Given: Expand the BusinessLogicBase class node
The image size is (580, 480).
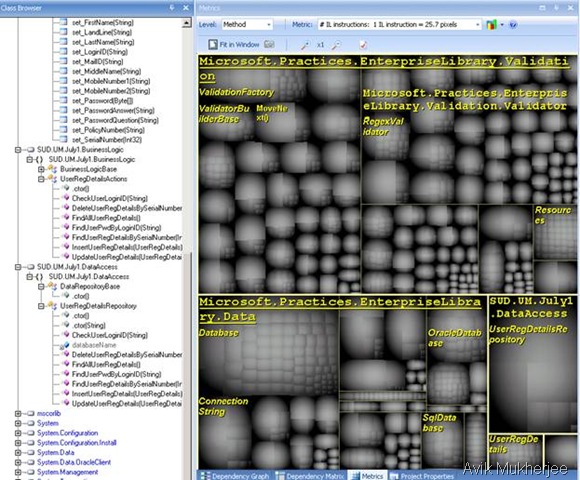Looking at the screenshot, I should click(x=41, y=169).
